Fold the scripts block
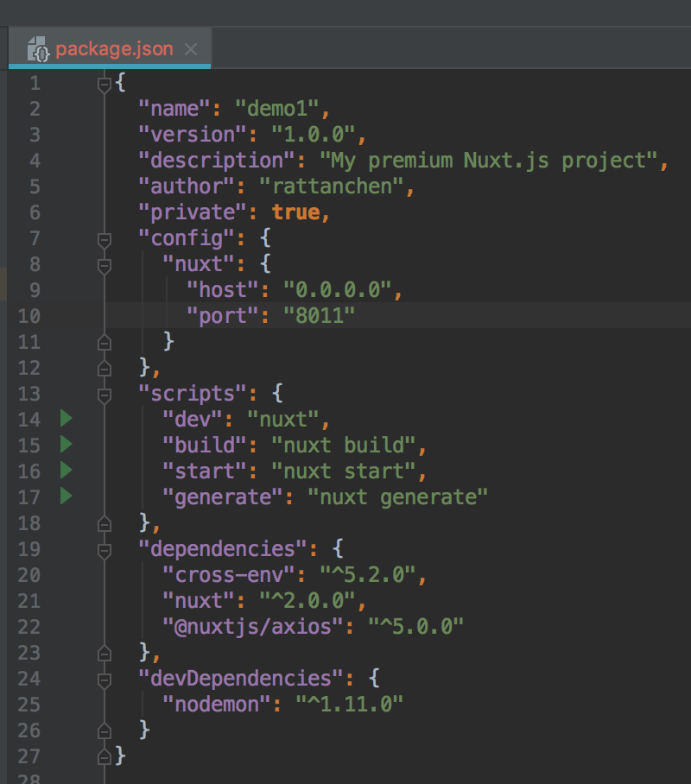 tap(104, 395)
